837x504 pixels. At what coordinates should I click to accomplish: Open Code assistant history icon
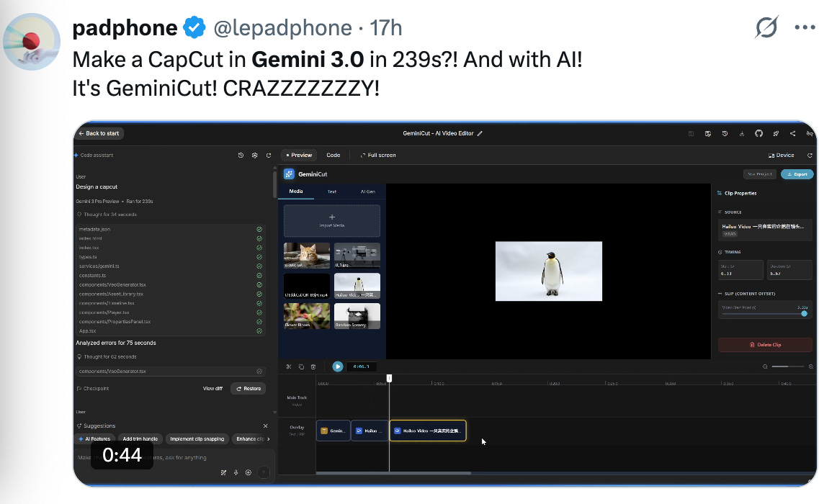point(241,156)
